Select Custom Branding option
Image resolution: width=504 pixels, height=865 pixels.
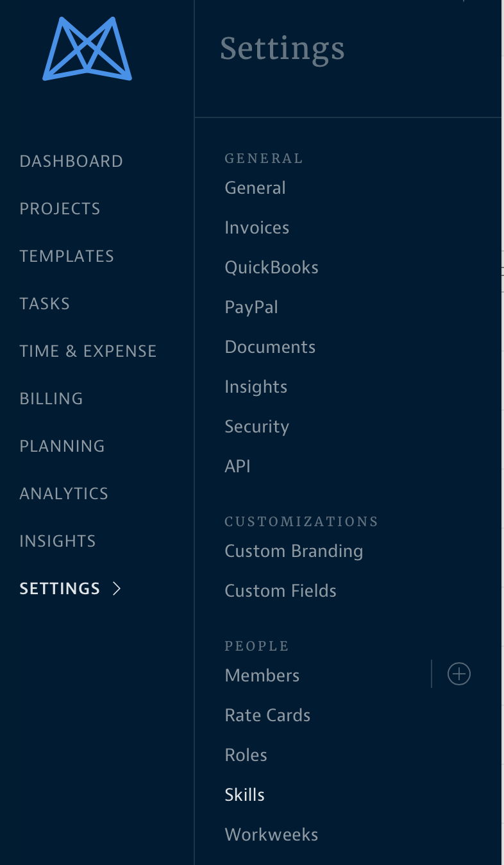coord(294,551)
